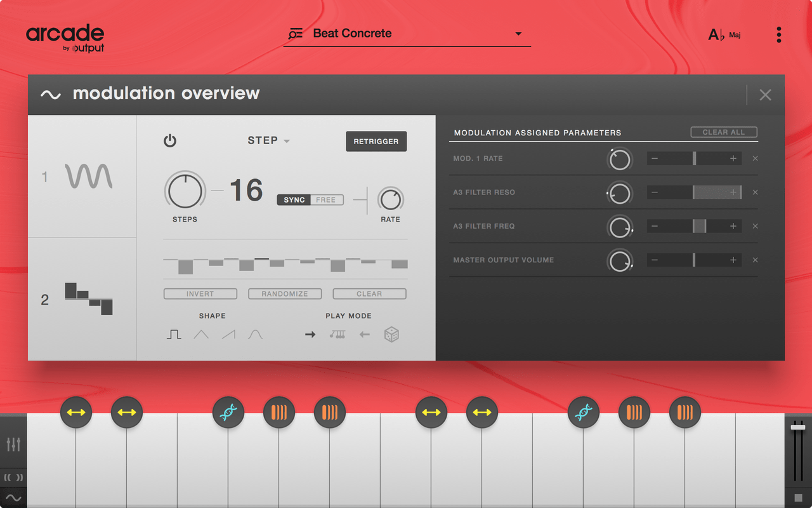The height and width of the screenshot is (508, 812).
Task: Click plus on MOD. 1 RATE slider
Action: [733, 159]
